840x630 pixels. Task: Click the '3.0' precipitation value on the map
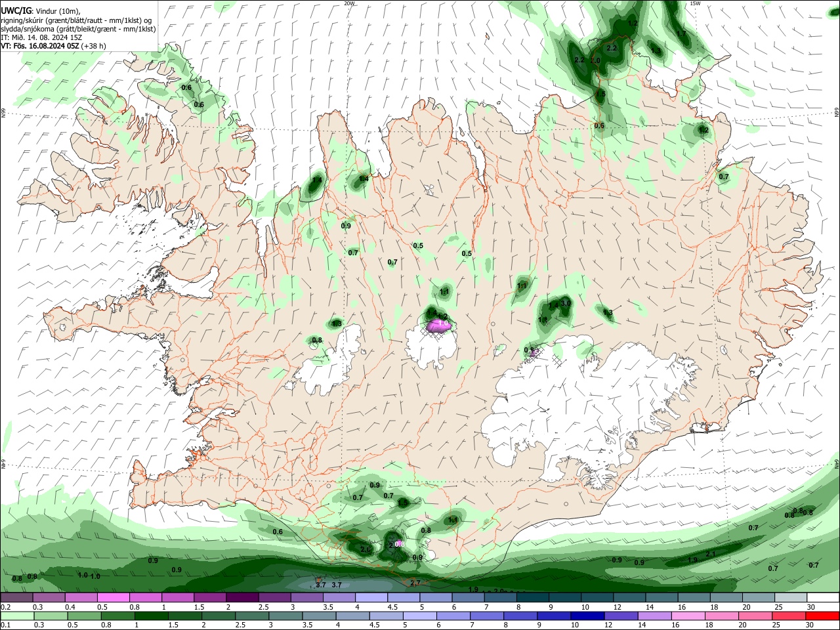tap(565, 303)
